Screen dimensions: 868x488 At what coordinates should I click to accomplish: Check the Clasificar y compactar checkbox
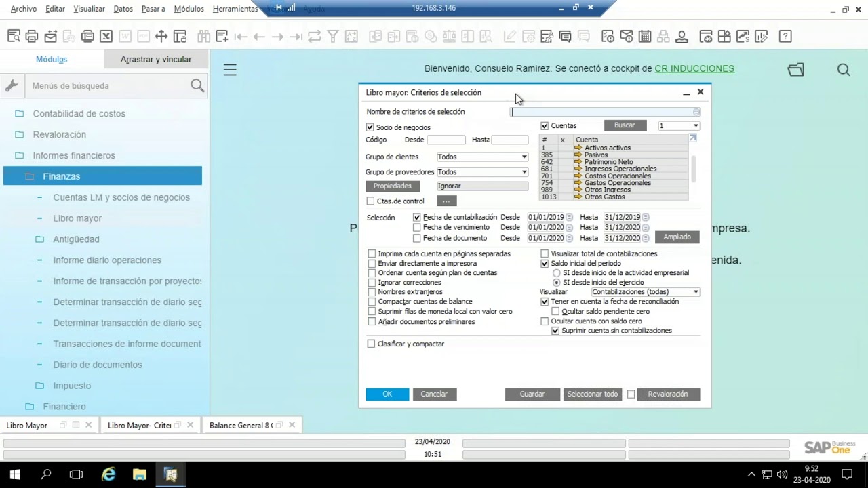[371, 344]
